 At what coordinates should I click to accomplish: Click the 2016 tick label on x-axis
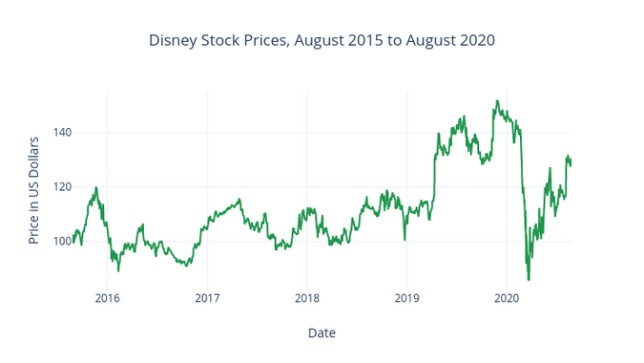[107, 298]
